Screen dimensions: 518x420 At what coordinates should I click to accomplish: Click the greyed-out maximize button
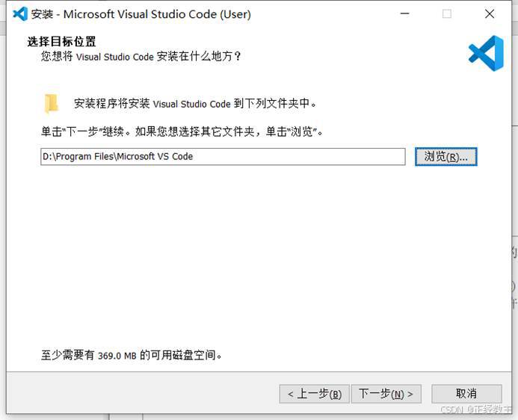point(447,14)
